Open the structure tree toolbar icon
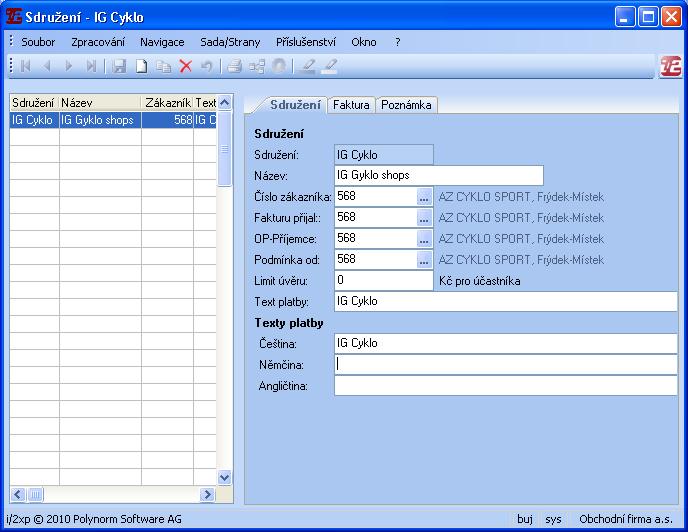688x532 pixels. tap(257, 66)
